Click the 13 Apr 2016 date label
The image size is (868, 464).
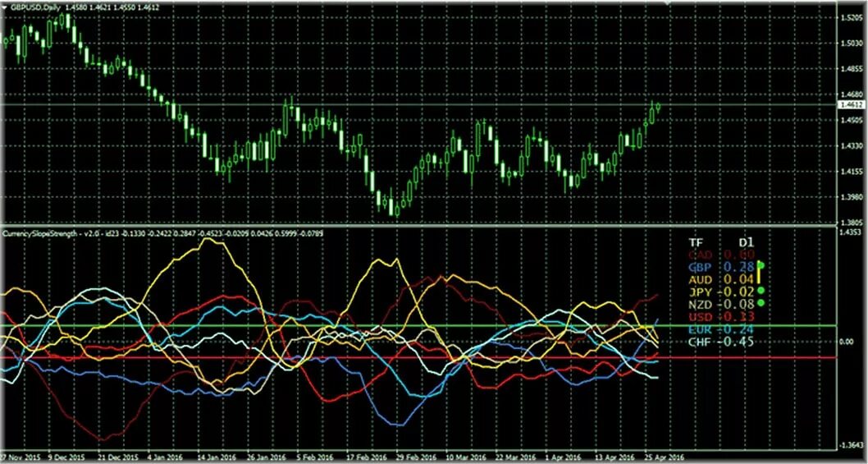pos(615,457)
